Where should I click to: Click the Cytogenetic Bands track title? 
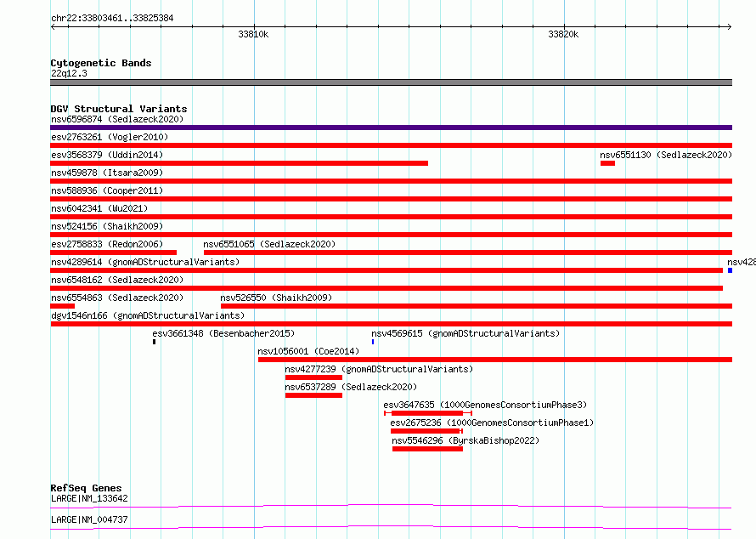click(x=101, y=63)
